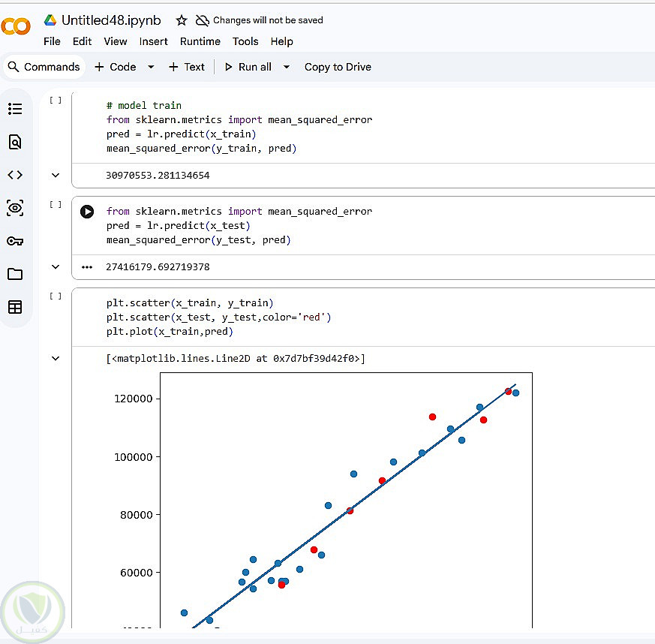Open the Secrets key icon
Screen dimensions: 655x644
(x=15, y=241)
